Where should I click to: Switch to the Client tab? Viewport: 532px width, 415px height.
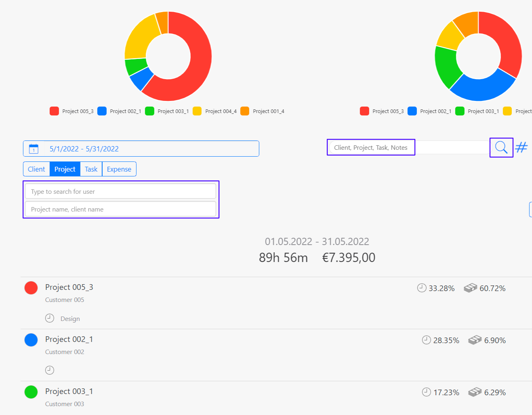click(x=36, y=169)
